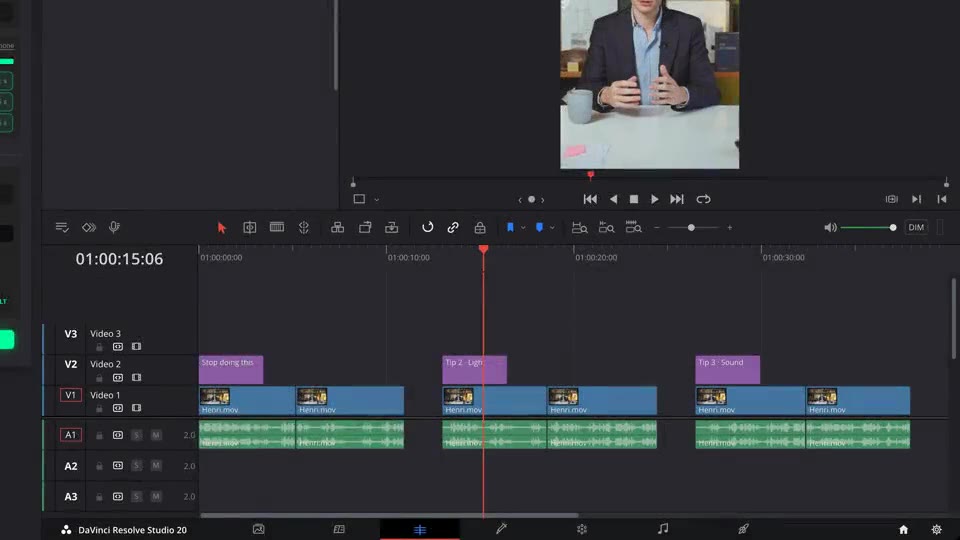Toggle the Linked Selection chain icon
The image size is (960, 540).
coord(453,228)
